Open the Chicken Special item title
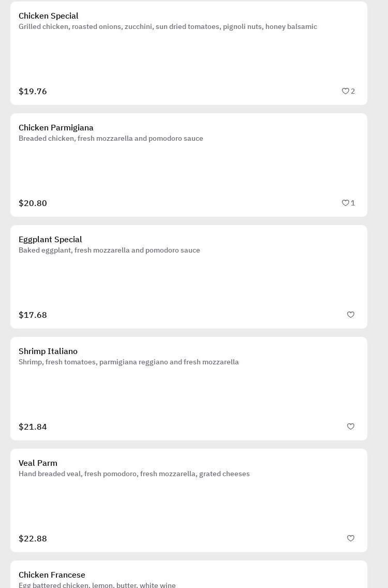Image resolution: width=388 pixels, height=588 pixels. [x=49, y=16]
